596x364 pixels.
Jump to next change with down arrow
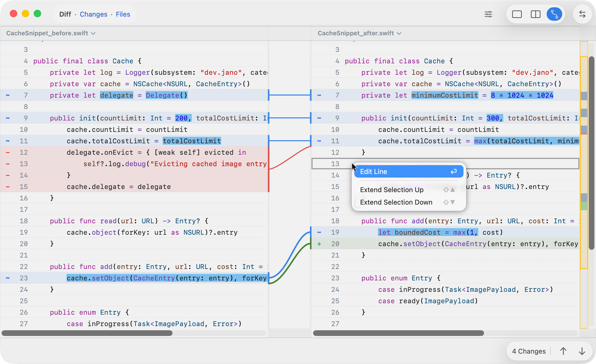[x=582, y=351]
